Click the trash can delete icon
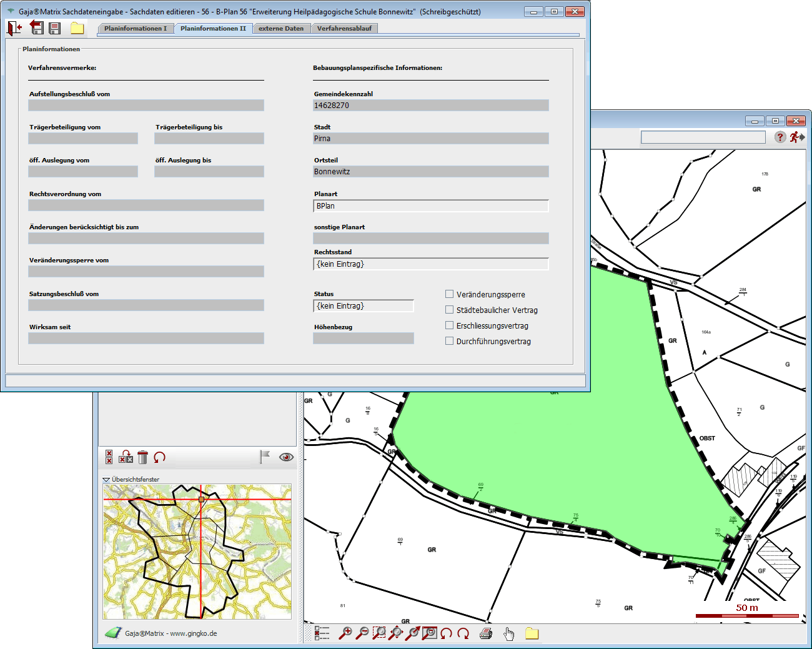This screenshot has height=649, width=812. coord(142,457)
